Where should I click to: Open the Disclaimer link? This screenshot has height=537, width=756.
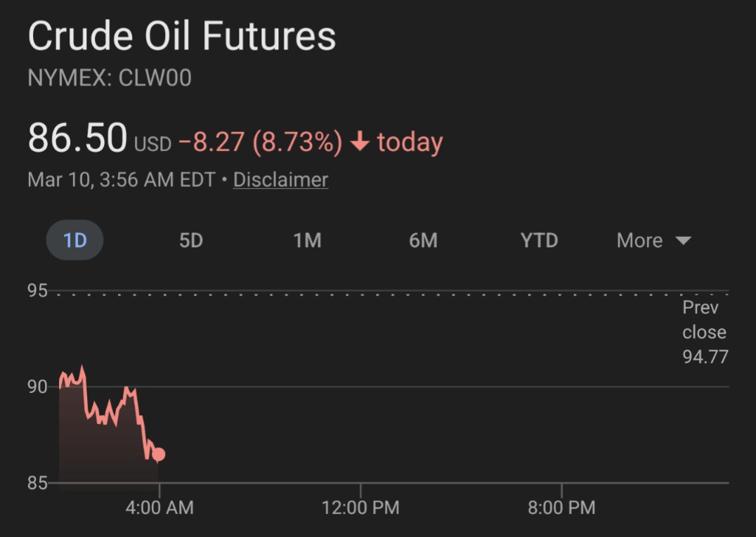pyautogui.click(x=280, y=180)
